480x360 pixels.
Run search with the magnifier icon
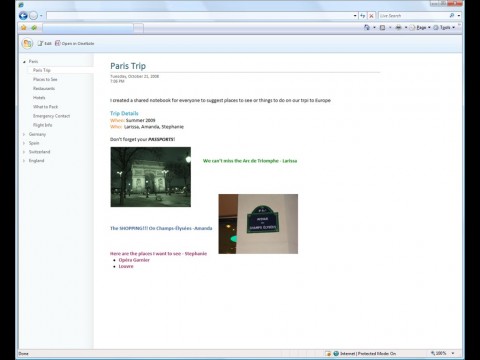coord(452,15)
